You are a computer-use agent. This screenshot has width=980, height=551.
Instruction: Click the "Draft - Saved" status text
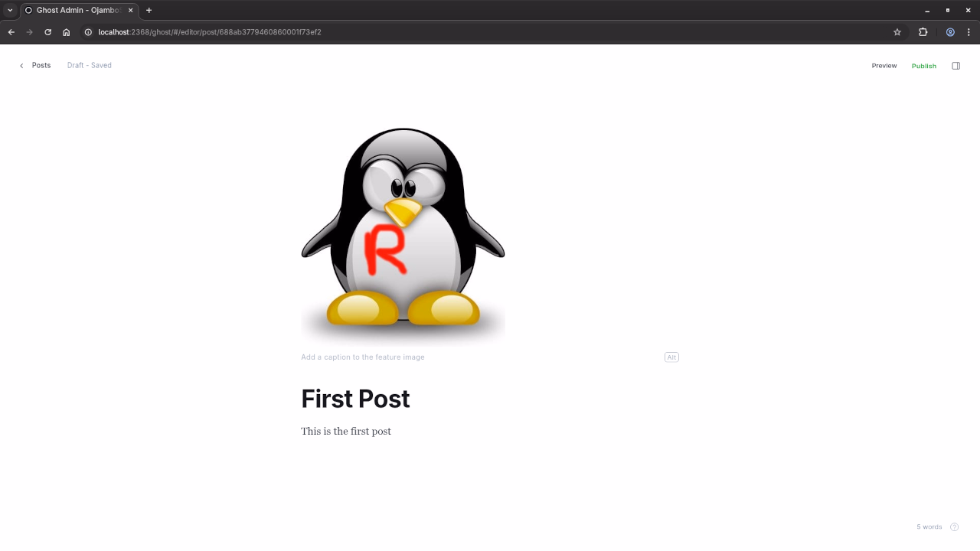(x=89, y=66)
